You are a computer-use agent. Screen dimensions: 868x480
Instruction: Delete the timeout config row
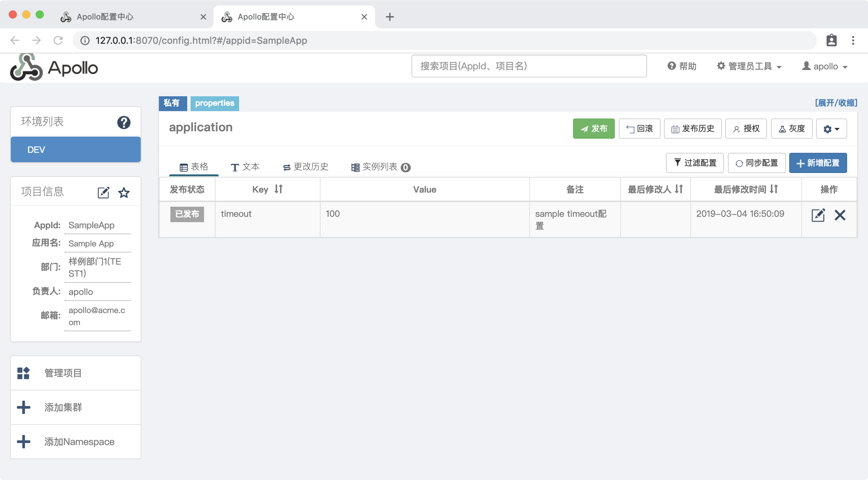[x=840, y=215]
